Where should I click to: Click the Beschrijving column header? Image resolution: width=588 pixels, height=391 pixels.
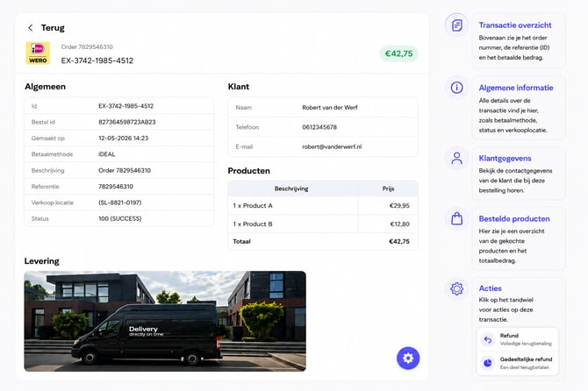(291, 188)
